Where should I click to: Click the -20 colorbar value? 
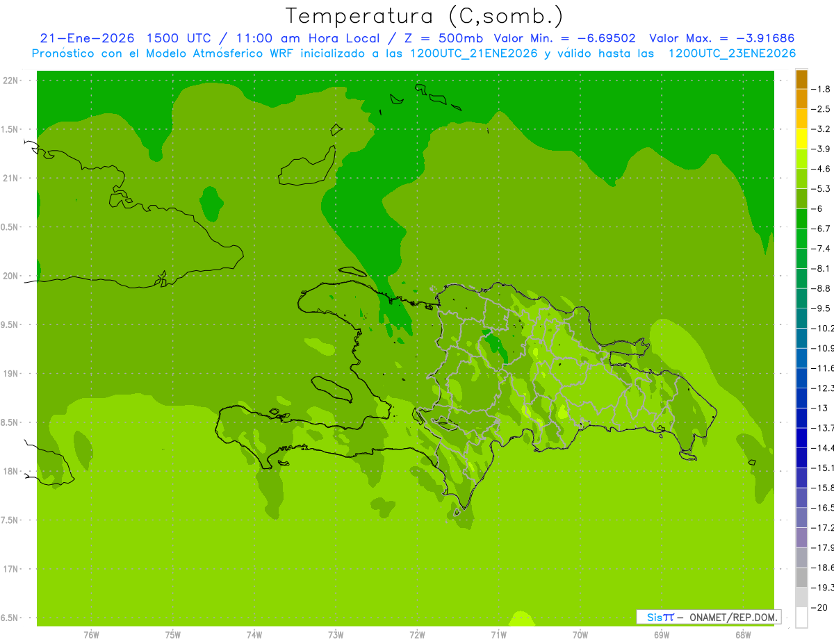(819, 608)
